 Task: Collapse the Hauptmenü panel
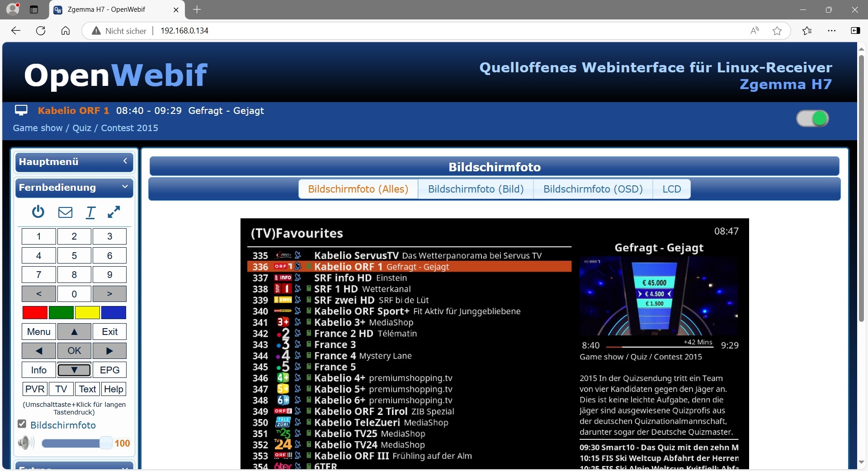tap(125, 161)
